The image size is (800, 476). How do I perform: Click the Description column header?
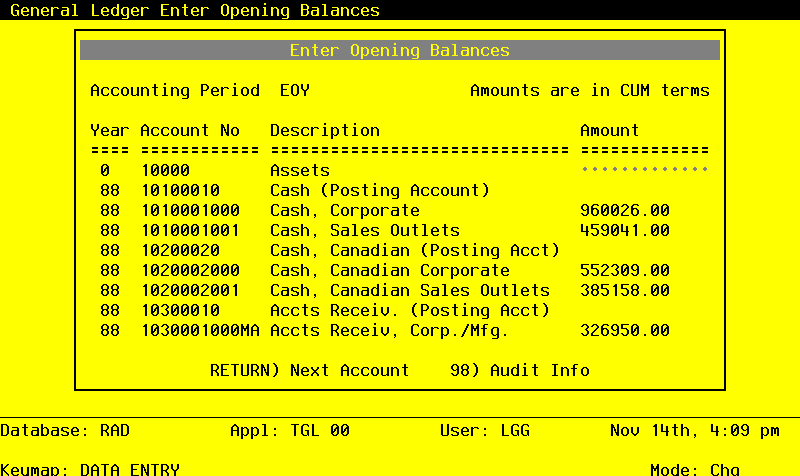point(324,131)
